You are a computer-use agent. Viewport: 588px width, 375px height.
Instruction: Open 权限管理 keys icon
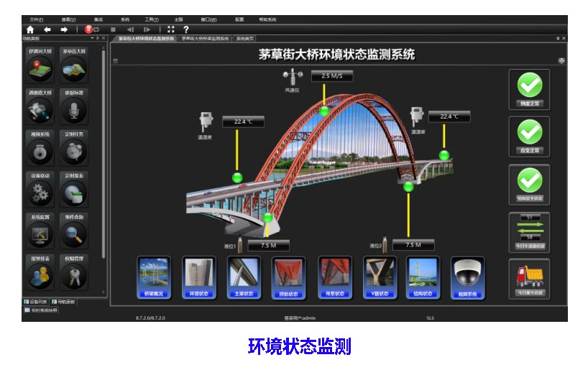pos(73,274)
